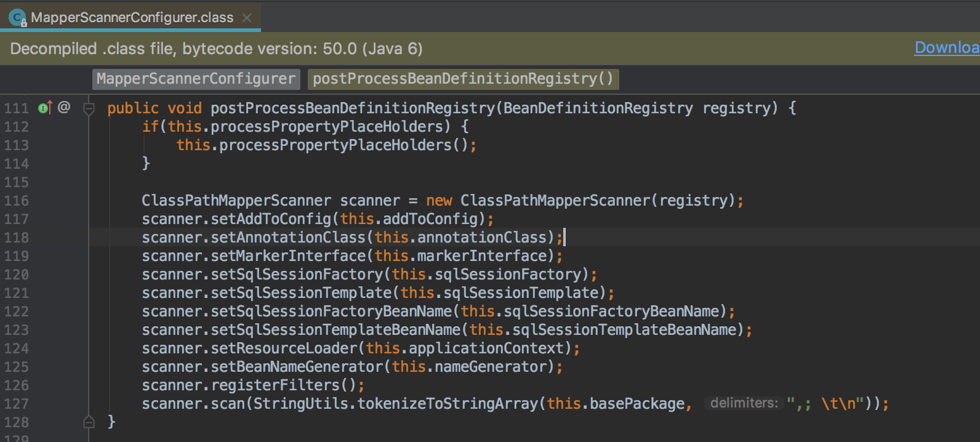Click registerFilters call on line 126
The height and width of the screenshot is (442, 980).
point(275,385)
